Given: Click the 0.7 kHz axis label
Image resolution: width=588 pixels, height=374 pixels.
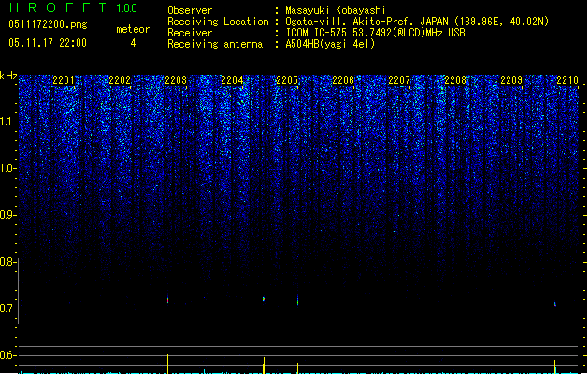Looking at the screenshot, I should [7, 309].
